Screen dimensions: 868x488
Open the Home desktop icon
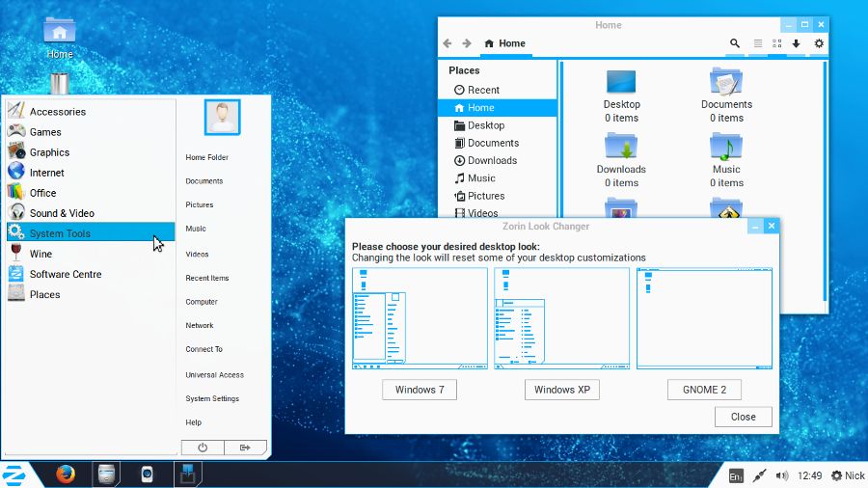click(x=59, y=38)
